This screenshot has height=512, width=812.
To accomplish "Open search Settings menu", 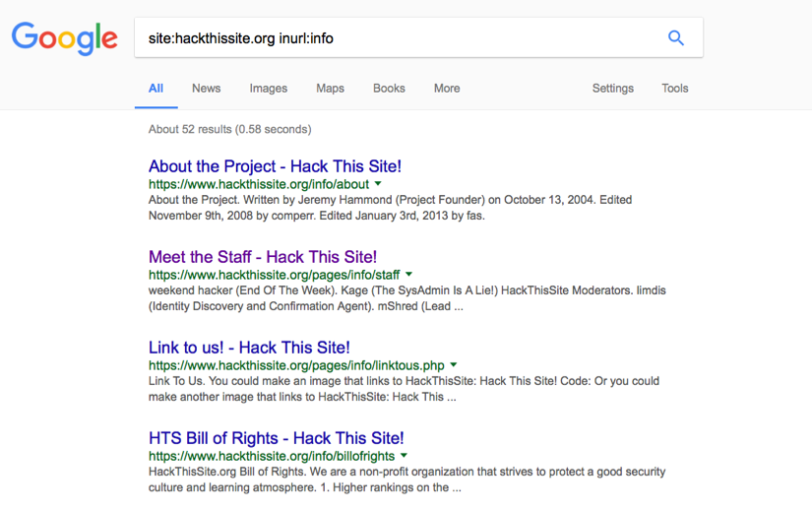I will [x=612, y=89].
